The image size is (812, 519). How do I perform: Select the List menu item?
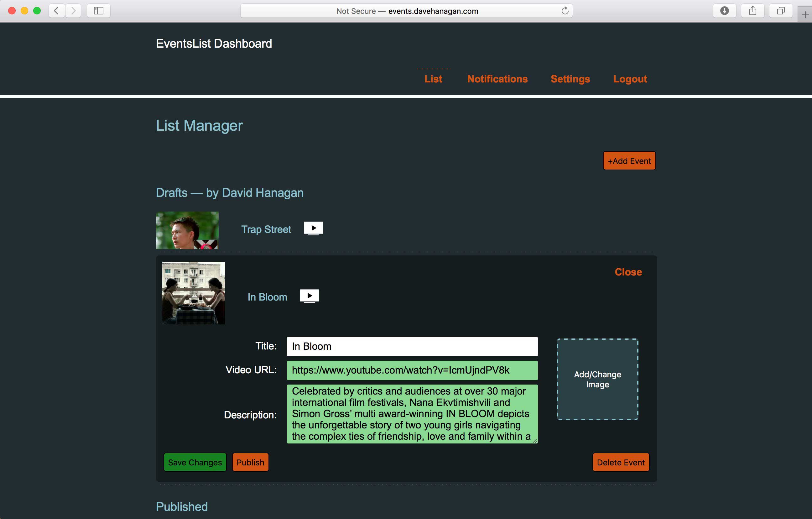pos(433,79)
